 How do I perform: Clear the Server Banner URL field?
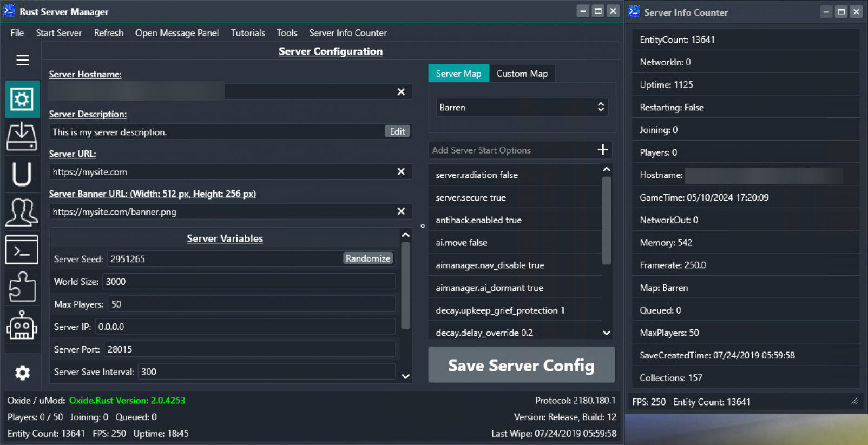[401, 211]
